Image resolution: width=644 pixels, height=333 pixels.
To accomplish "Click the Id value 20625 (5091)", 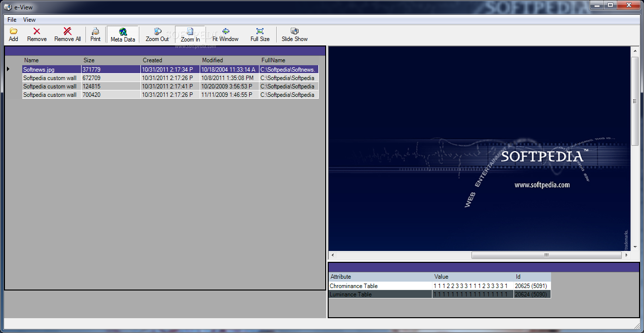I will click(x=532, y=286).
